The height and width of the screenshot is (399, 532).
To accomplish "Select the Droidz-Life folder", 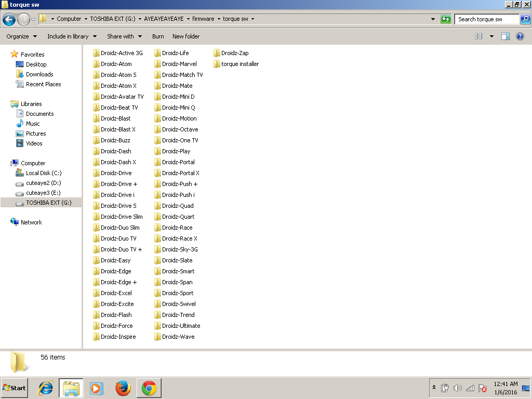I will pyautogui.click(x=171, y=53).
